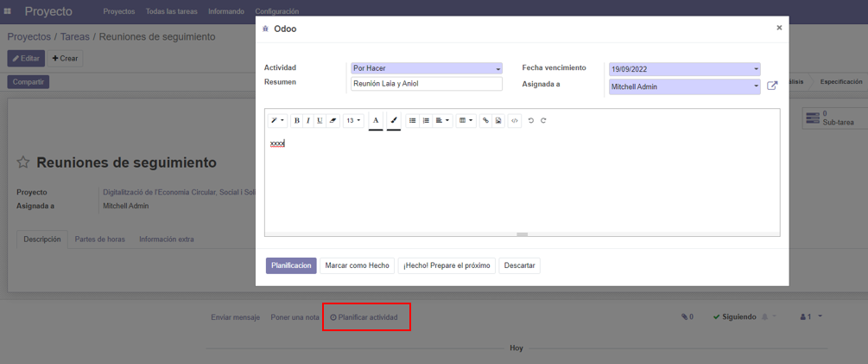Click the Crear button
This screenshot has width=868, height=364.
point(66,58)
